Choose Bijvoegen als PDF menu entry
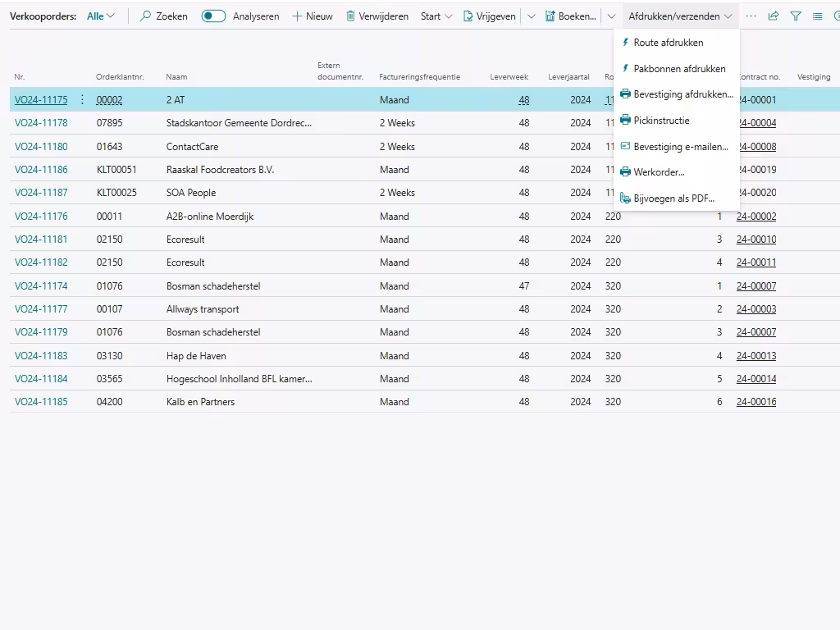The image size is (840, 630). click(673, 199)
